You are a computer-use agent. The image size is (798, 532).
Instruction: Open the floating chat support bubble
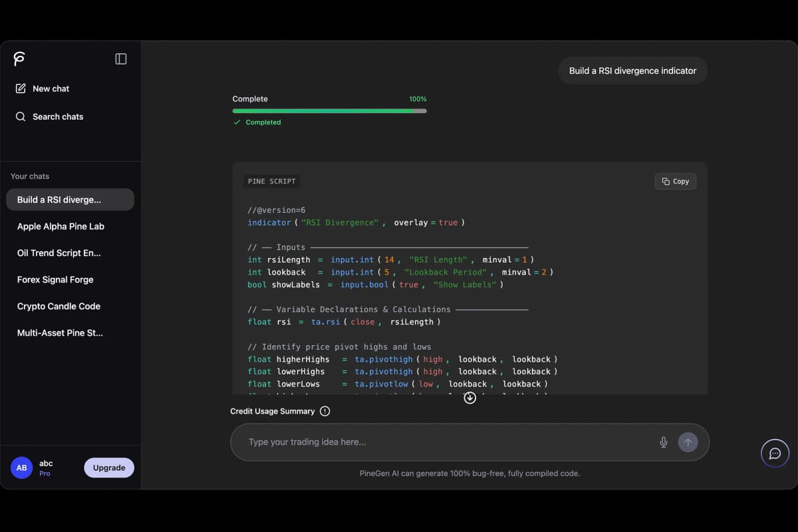click(775, 454)
